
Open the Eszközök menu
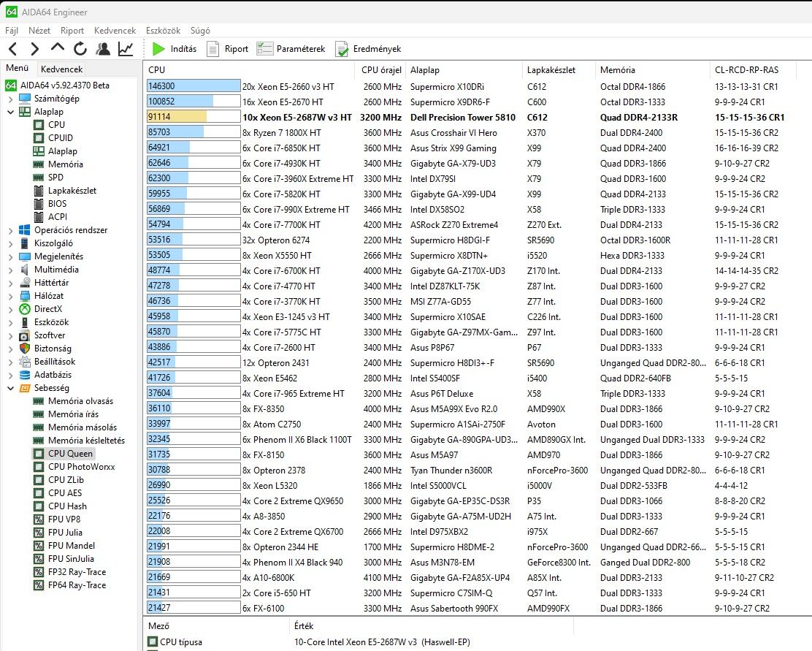pyautogui.click(x=163, y=31)
